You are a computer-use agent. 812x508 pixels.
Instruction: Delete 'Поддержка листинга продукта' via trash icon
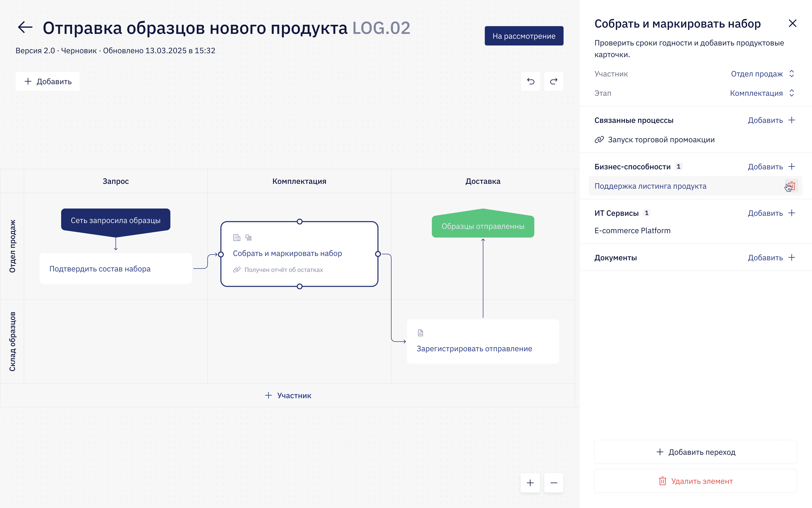[791, 186]
